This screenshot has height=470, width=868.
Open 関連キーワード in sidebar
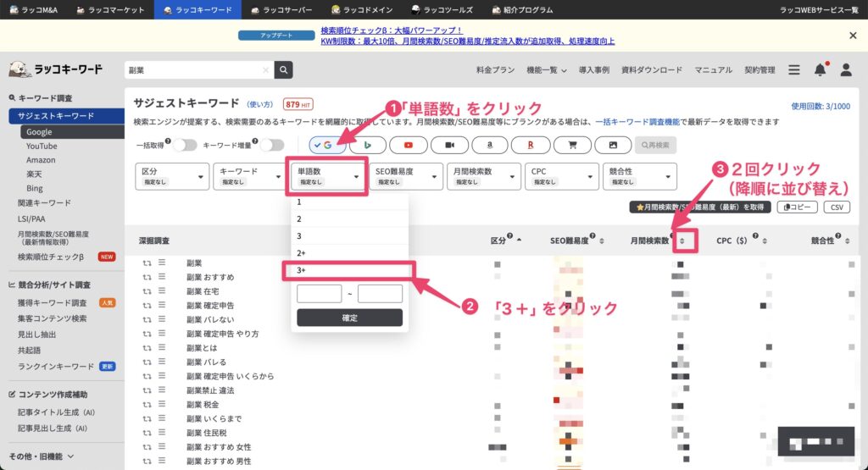(44, 203)
